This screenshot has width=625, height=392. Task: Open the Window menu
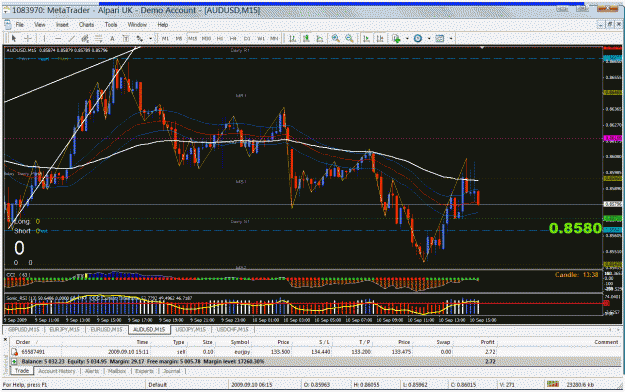coord(137,25)
